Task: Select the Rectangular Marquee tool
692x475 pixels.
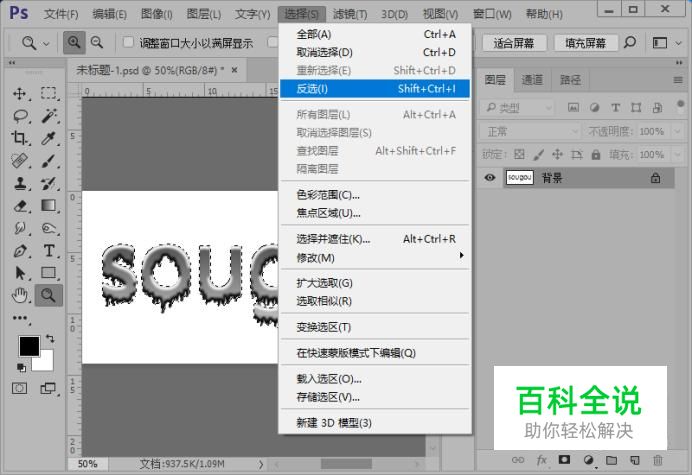Action: (x=49, y=93)
